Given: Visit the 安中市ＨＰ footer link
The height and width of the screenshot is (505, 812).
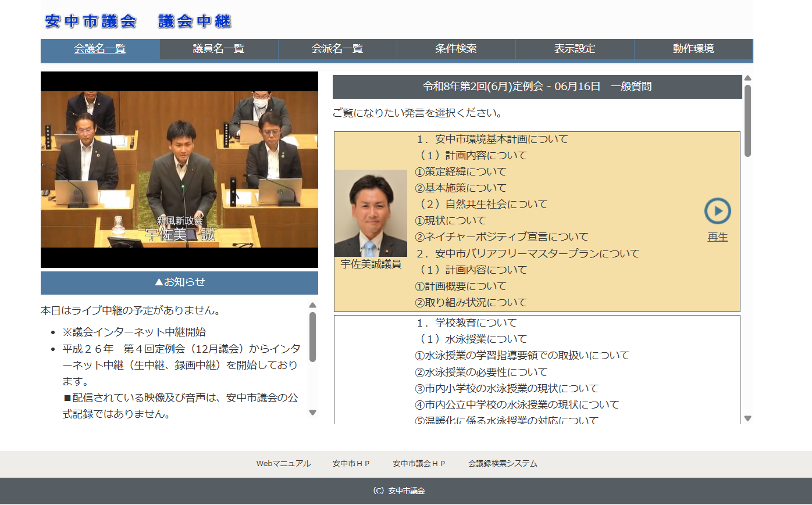Looking at the screenshot, I should point(351,464).
